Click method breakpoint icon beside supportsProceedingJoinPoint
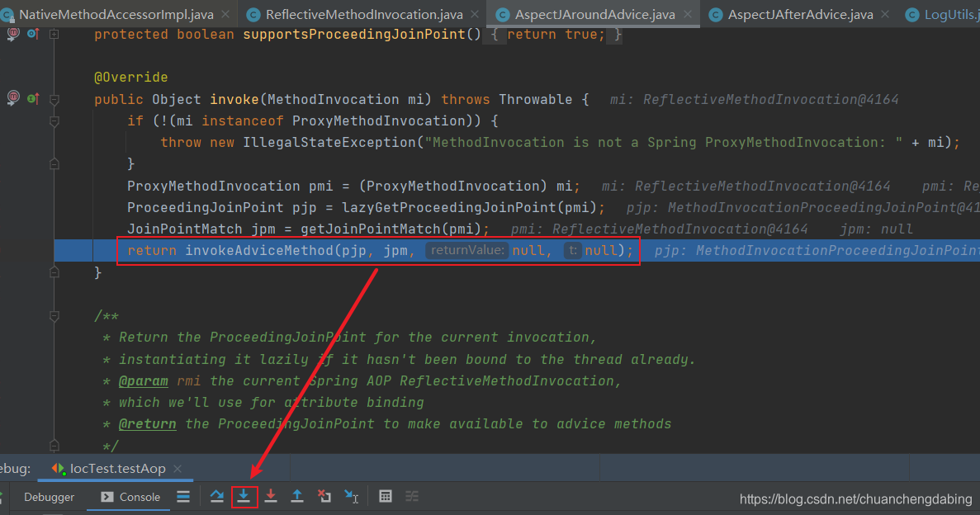The width and height of the screenshot is (980, 515). (x=13, y=34)
